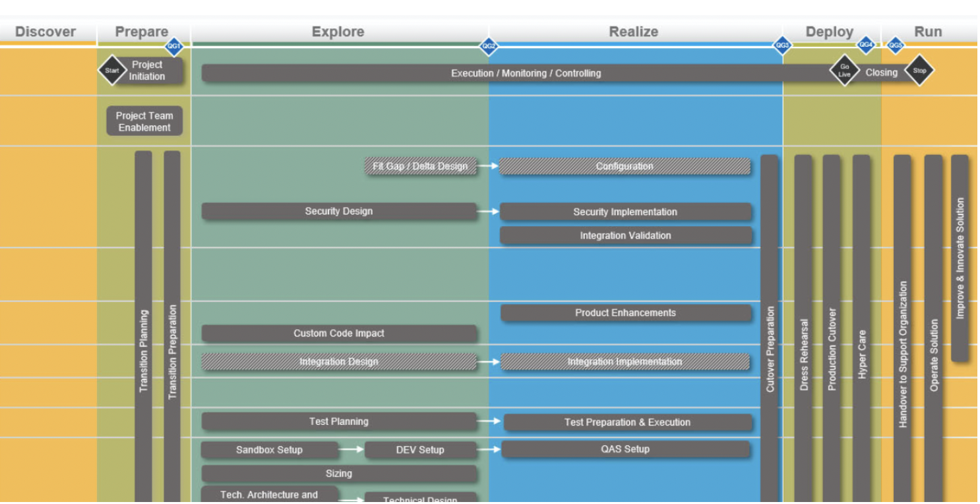This screenshot has height=504, width=980.
Task: Select the Custom Code Impact activity
Action: 338,333
